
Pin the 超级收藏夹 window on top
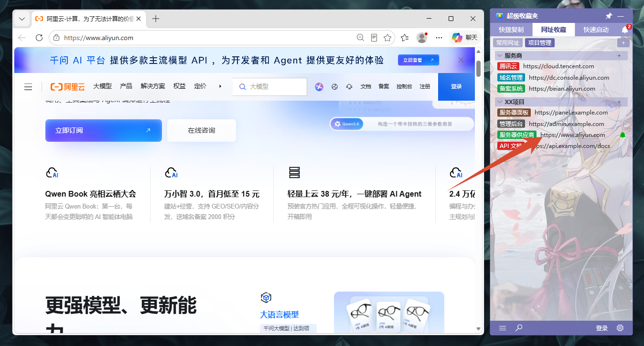pyautogui.click(x=609, y=16)
